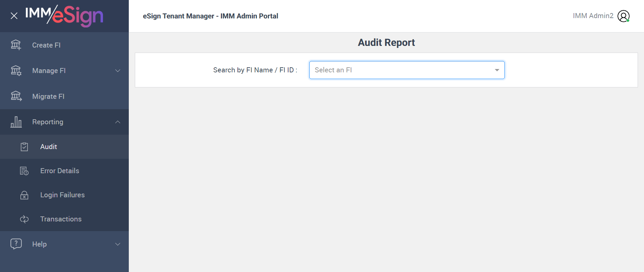Click the Login Failures lock icon
This screenshot has height=272, width=644.
[24, 195]
